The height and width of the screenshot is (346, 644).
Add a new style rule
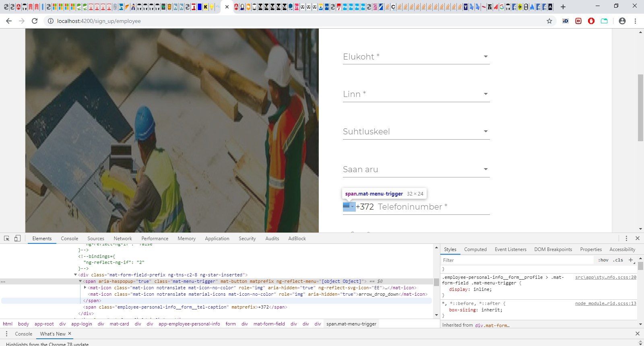tap(631, 260)
